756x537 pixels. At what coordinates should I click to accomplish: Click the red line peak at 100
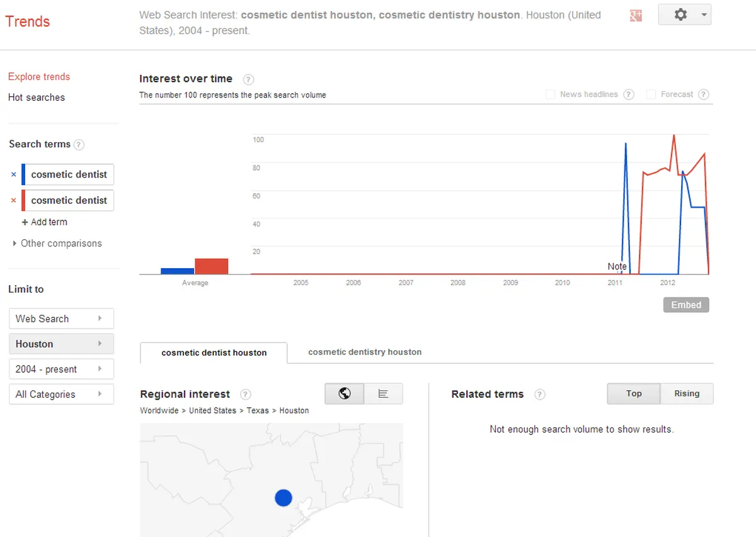[x=674, y=135]
